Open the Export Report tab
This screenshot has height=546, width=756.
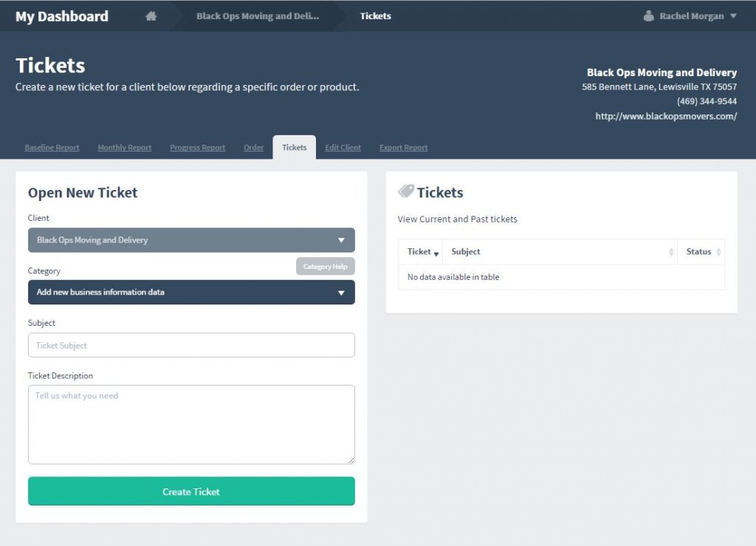pyautogui.click(x=403, y=147)
